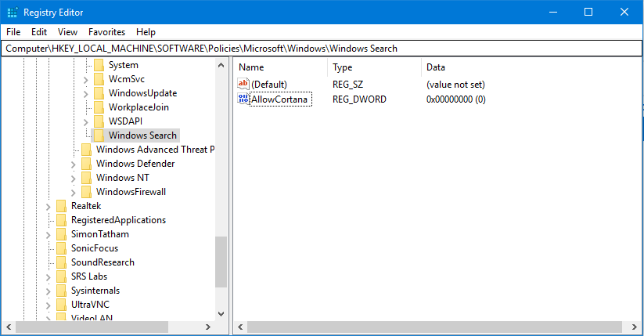Select the Windows Search folder icon
Image resolution: width=644 pixels, height=336 pixels.
pos(99,135)
